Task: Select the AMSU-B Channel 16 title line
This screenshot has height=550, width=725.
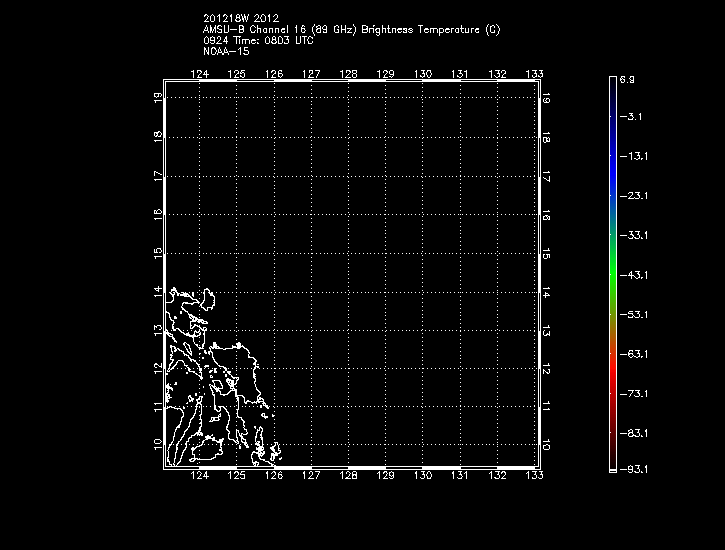Action: point(351,30)
